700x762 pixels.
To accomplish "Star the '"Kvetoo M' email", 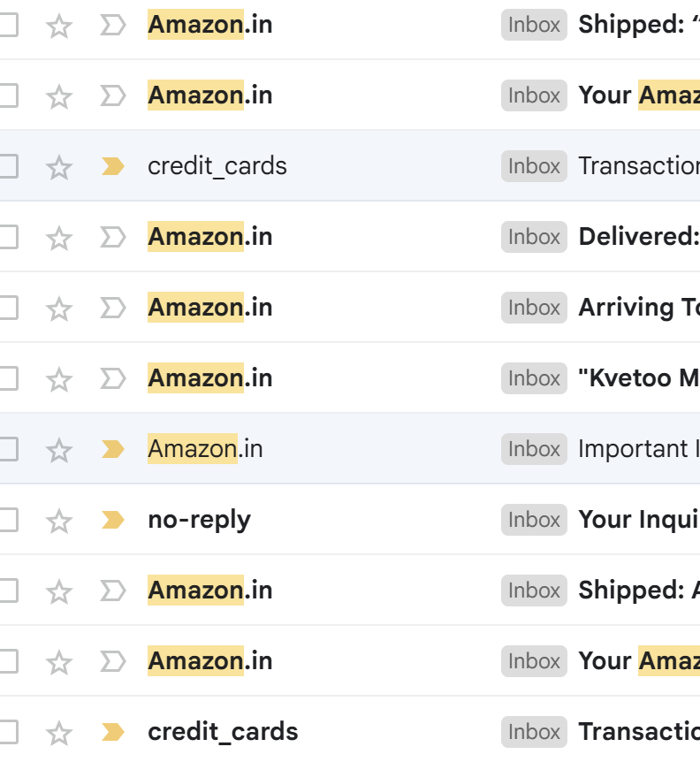I will click(x=59, y=379).
